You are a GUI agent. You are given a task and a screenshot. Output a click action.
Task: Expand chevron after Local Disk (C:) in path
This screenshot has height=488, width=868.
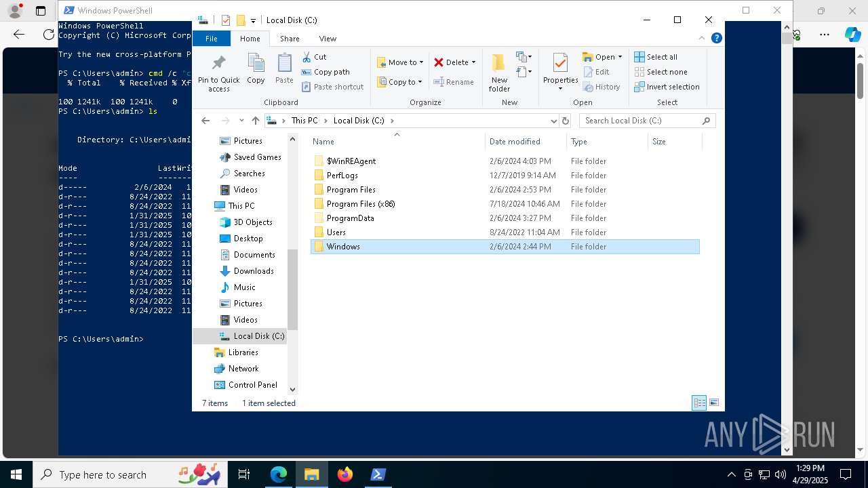pyautogui.click(x=392, y=121)
